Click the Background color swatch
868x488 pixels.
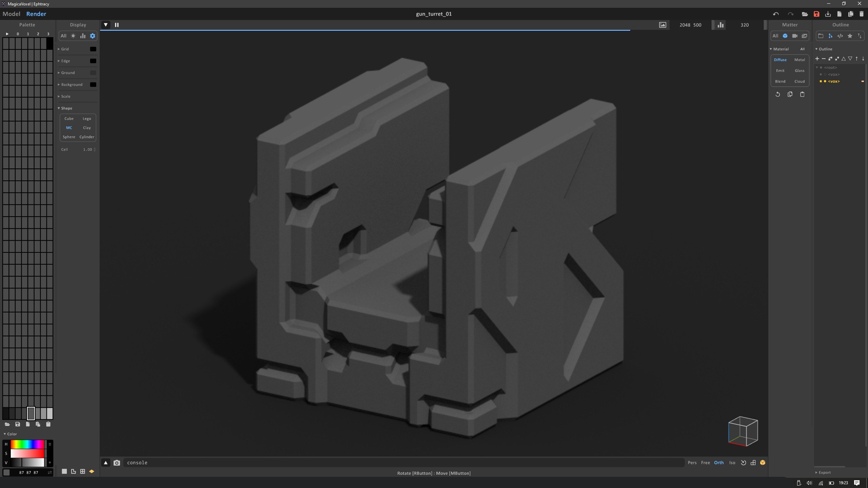point(93,85)
